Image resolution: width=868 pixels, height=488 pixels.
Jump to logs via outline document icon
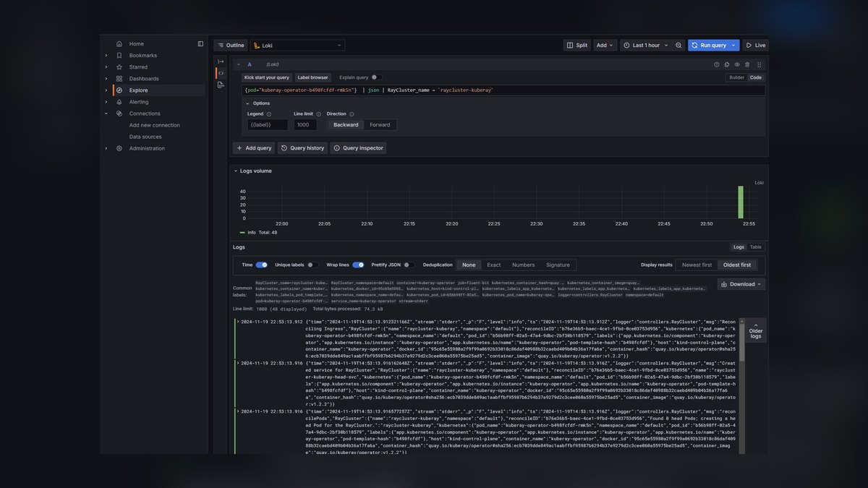click(221, 85)
